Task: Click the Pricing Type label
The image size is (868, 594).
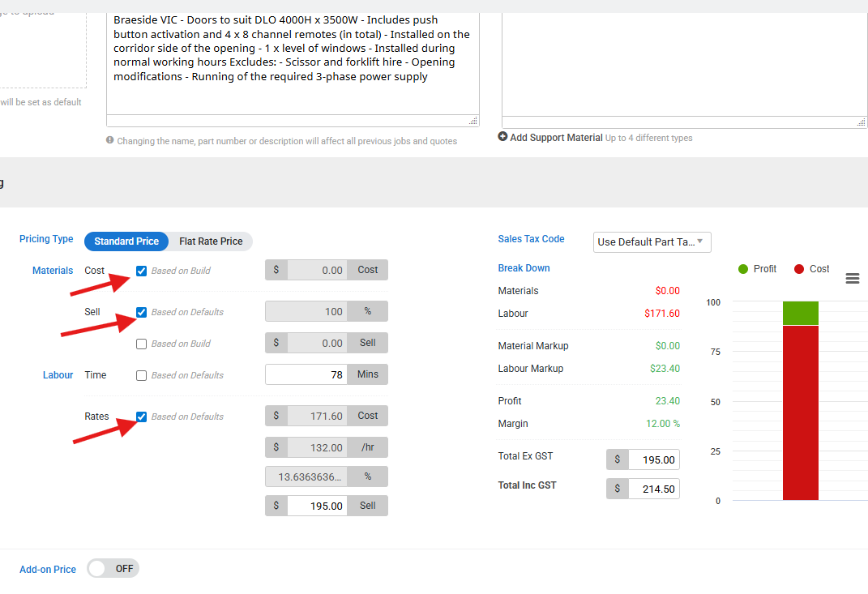Action: (x=46, y=238)
